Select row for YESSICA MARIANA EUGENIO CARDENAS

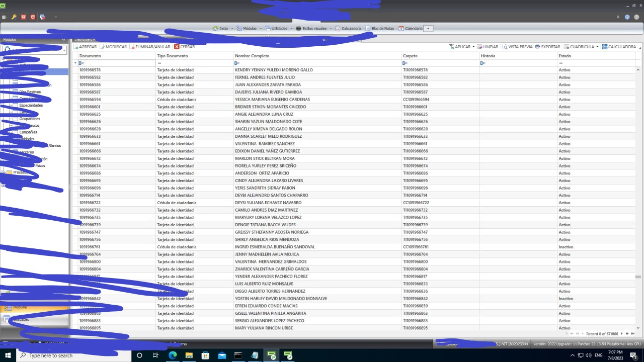(356, 100)
